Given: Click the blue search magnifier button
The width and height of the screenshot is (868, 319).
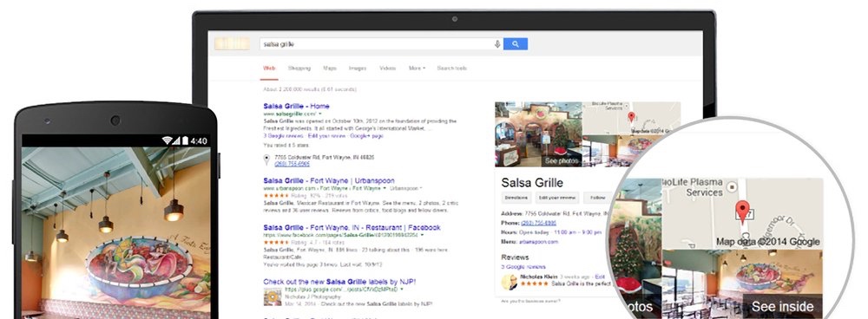Looking at the screenshot, I should pos(515,44).
